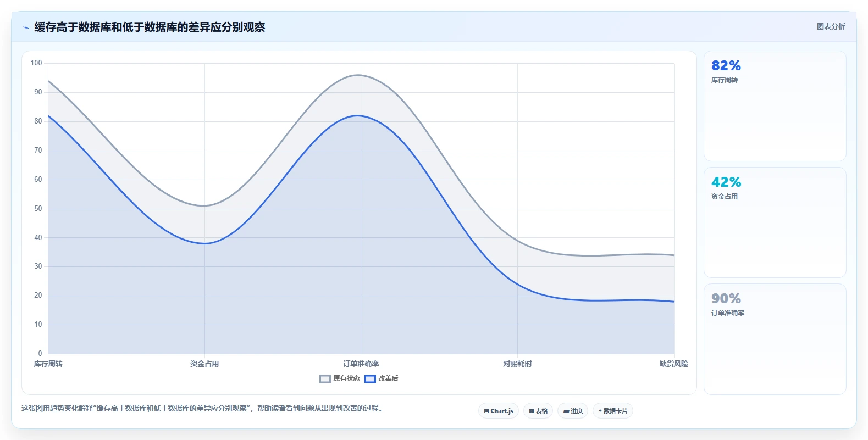
Task: Toggle the 原有状态 legend entry
Action: click(x=340, y=378)
